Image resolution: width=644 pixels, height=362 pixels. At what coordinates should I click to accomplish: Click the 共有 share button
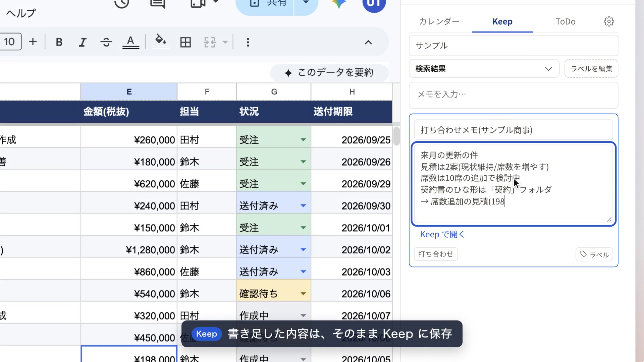click(265, 5)
